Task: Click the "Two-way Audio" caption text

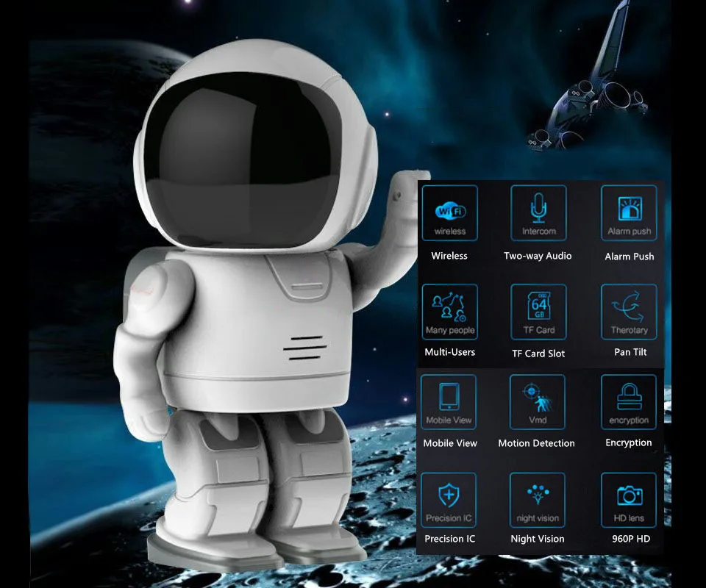Action: click(538, 256)
